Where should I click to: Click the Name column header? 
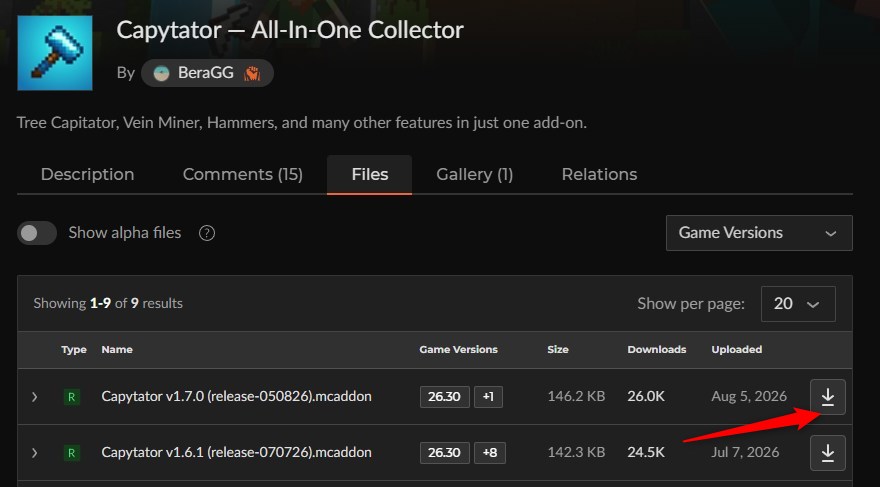point(117,350)
